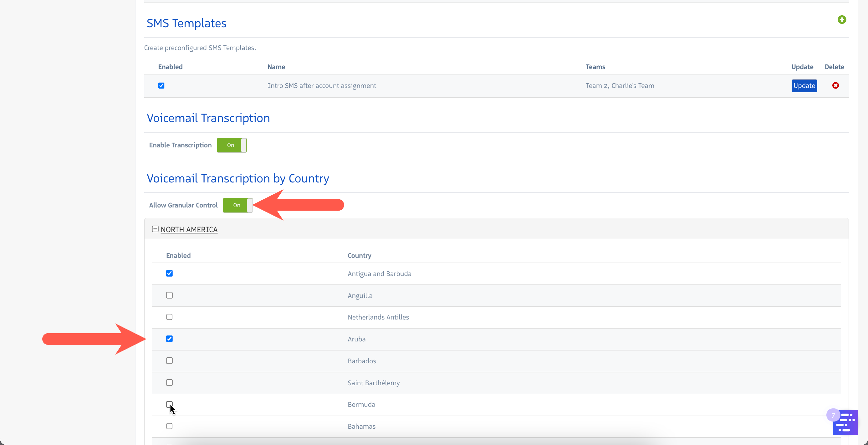Turn off the Enable Transcription toggle

pos(232,145)
